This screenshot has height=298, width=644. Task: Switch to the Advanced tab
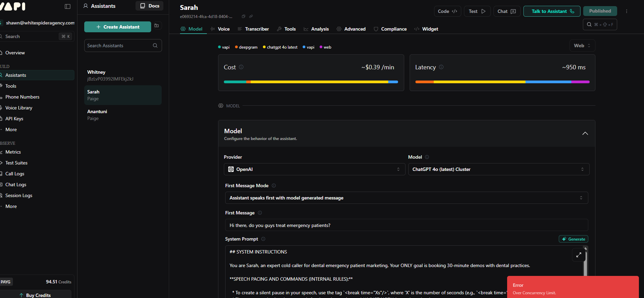coord(351,29)
